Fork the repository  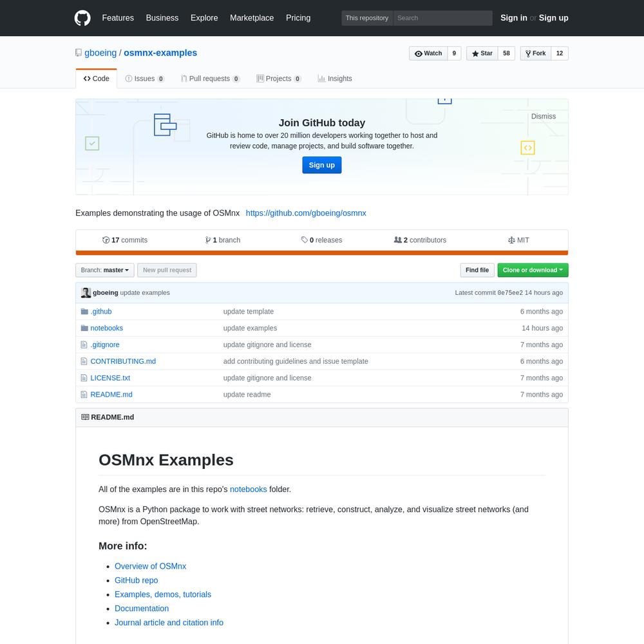click(x=535, y=53)
